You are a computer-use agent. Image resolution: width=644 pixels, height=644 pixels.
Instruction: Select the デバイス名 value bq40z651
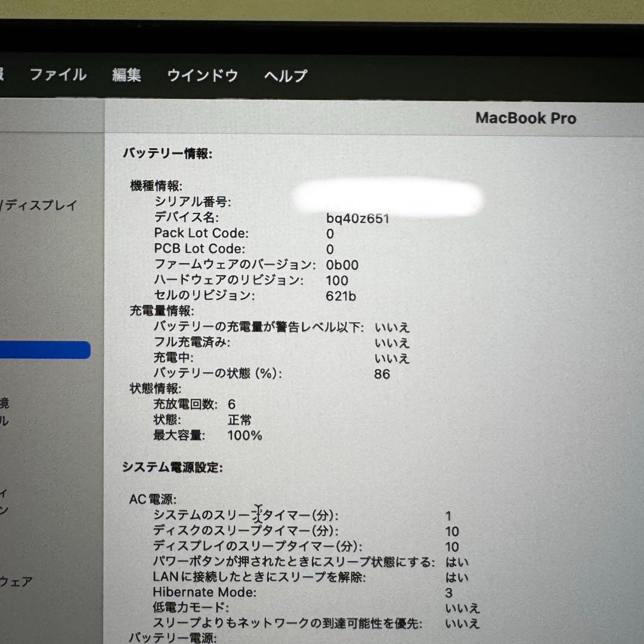359,218
